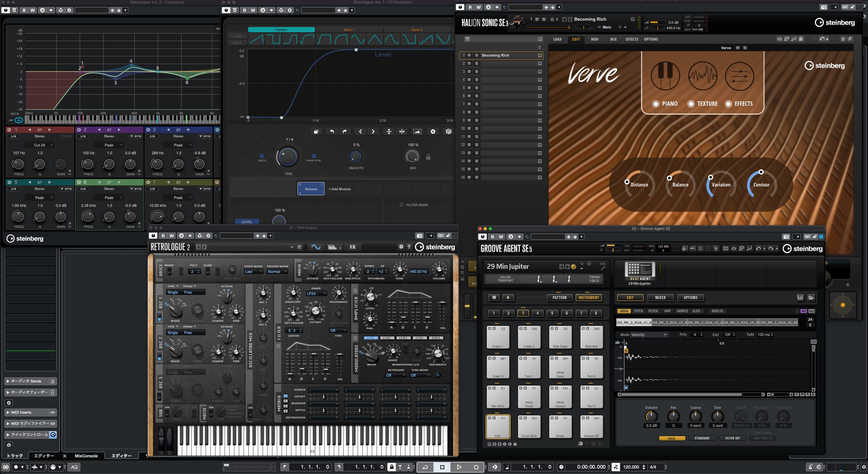This screenshot has height=474, width=868.
Task: Click the Groove Agent folder browser icon
Action: (x=811, y=298)
